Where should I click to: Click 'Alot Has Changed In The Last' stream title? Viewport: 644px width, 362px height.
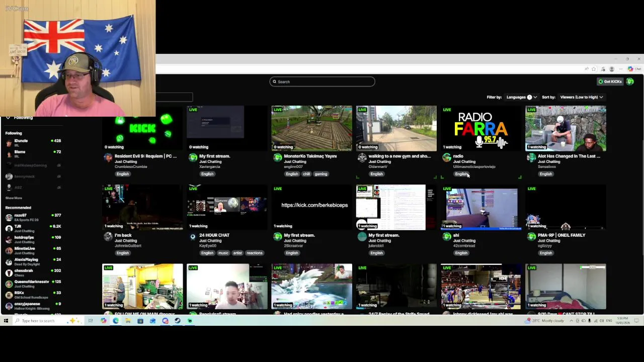click(x=569, y=156)
